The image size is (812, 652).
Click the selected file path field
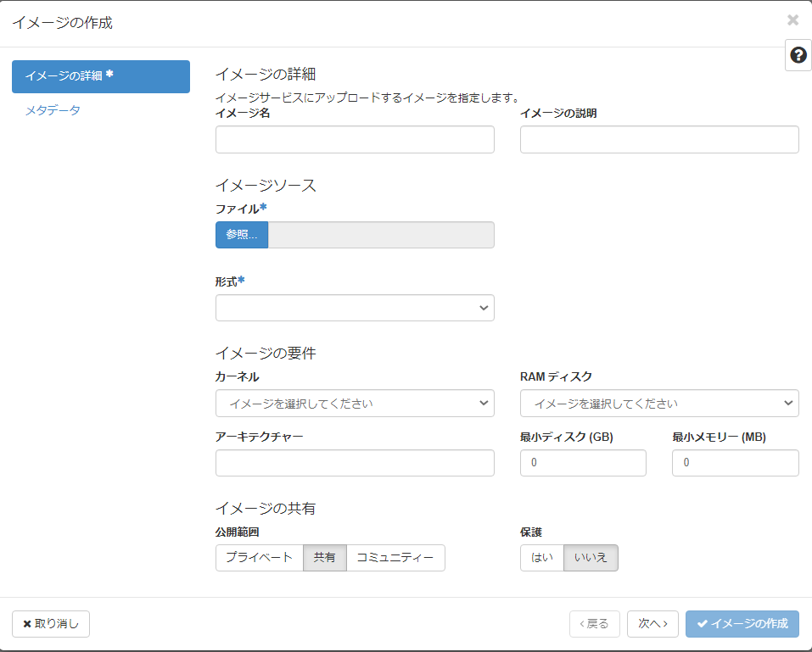click(x=381, y=235)
